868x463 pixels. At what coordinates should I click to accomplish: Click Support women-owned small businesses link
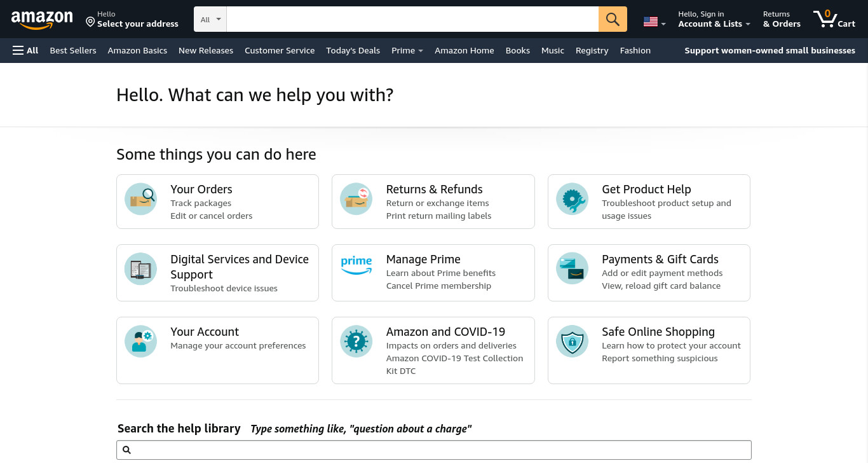tap(770, 50)
